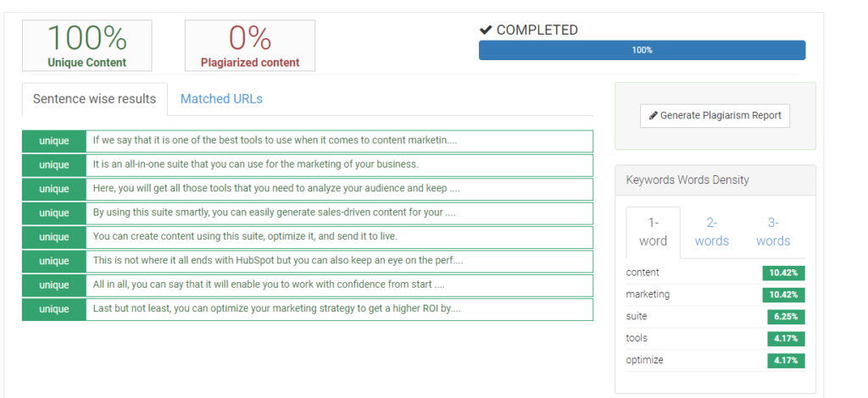Click the checkmark icon beside COMPLETED

tap(486, 30)
